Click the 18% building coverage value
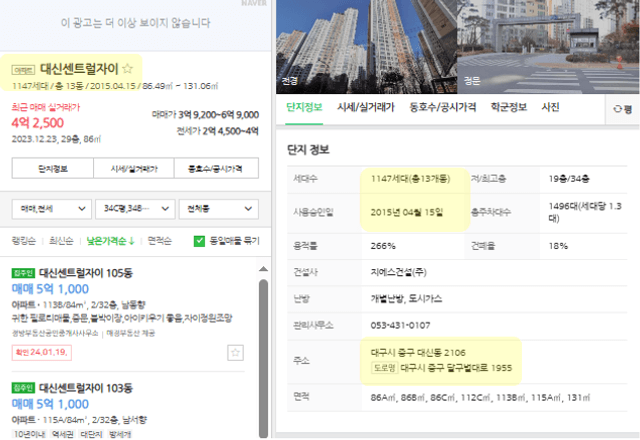Image resolution: width=640 pixels, height=440 pixels. tap(558, 246)
